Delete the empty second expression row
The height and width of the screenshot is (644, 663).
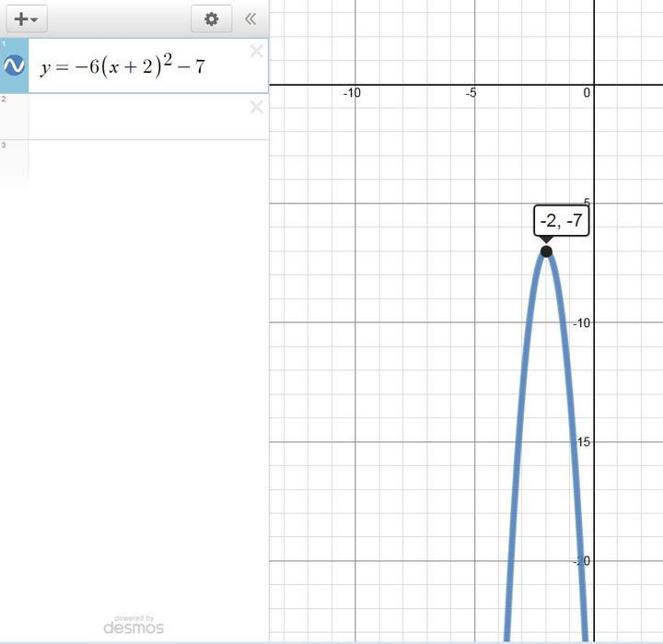coord(257,108)
